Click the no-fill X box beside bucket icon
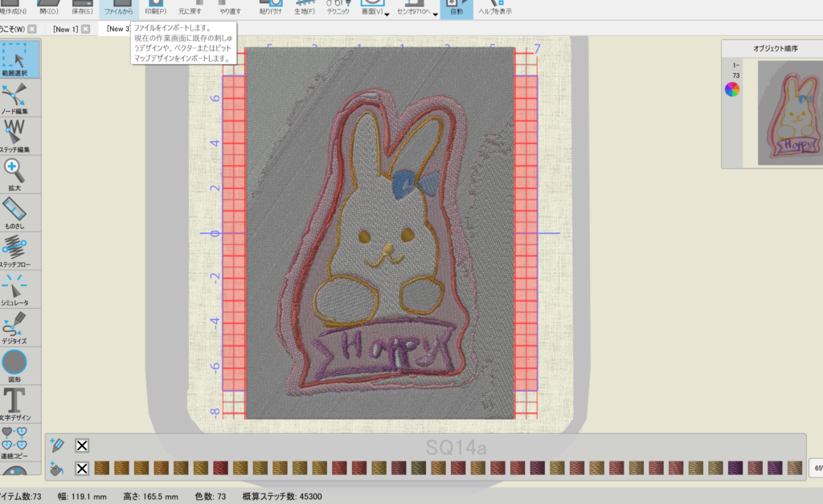 [x=81, y=468]
